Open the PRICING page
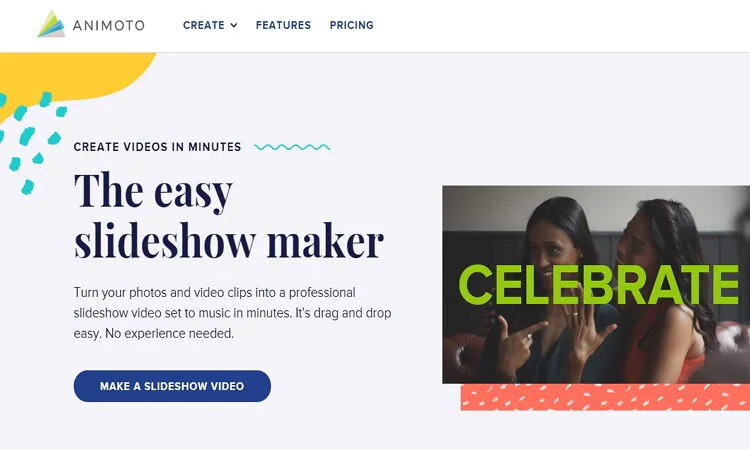 [352, 25]
